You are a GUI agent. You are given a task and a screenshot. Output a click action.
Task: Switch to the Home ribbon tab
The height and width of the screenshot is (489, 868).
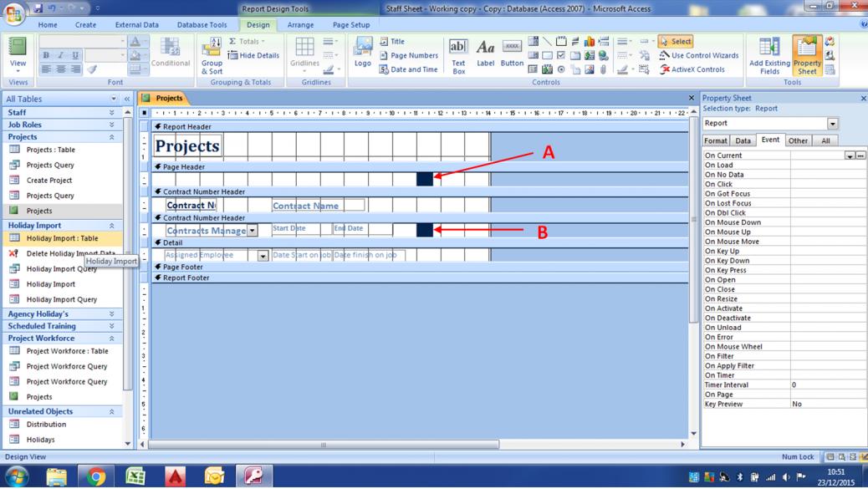click(48, 25)
